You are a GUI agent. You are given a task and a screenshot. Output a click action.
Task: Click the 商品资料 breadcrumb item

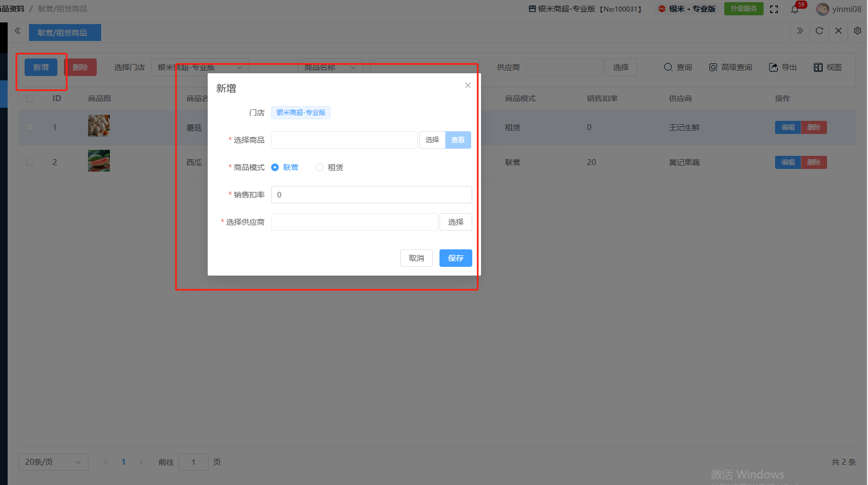point(12,9)
